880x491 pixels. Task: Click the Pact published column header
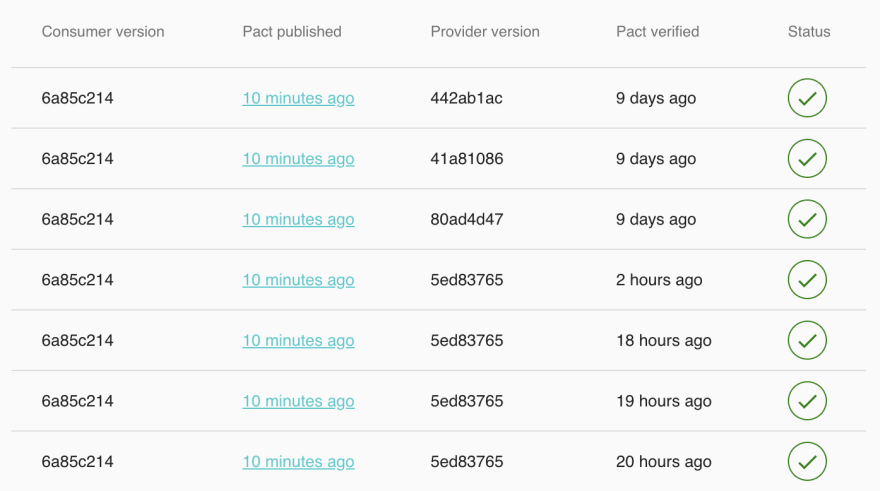point(292,32)
